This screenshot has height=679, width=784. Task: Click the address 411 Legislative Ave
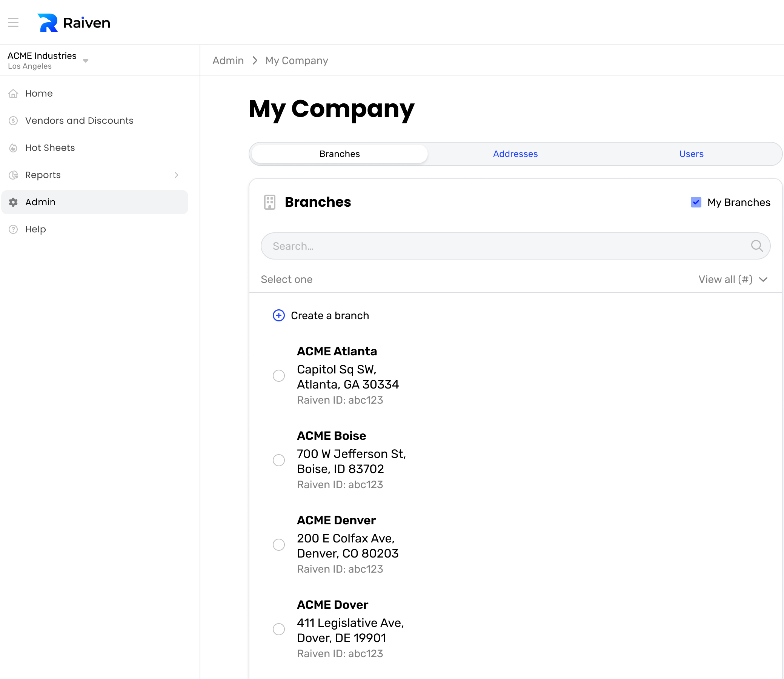[350, 623]
